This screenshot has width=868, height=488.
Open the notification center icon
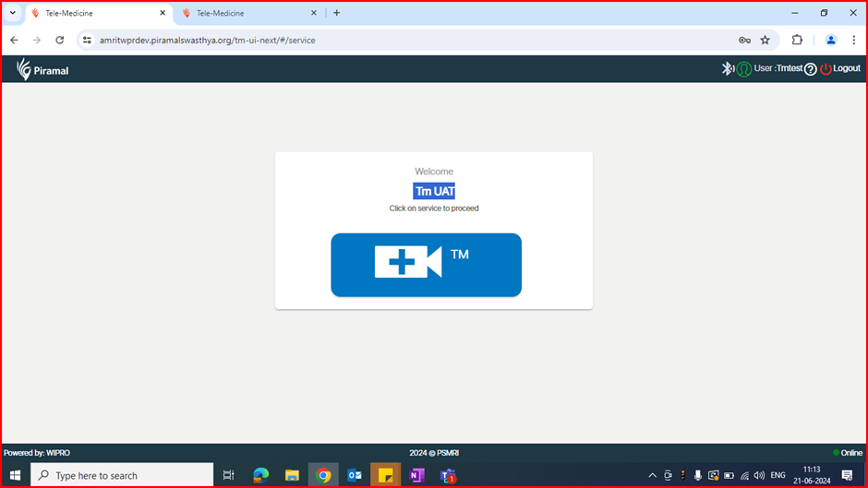point(847,475)
